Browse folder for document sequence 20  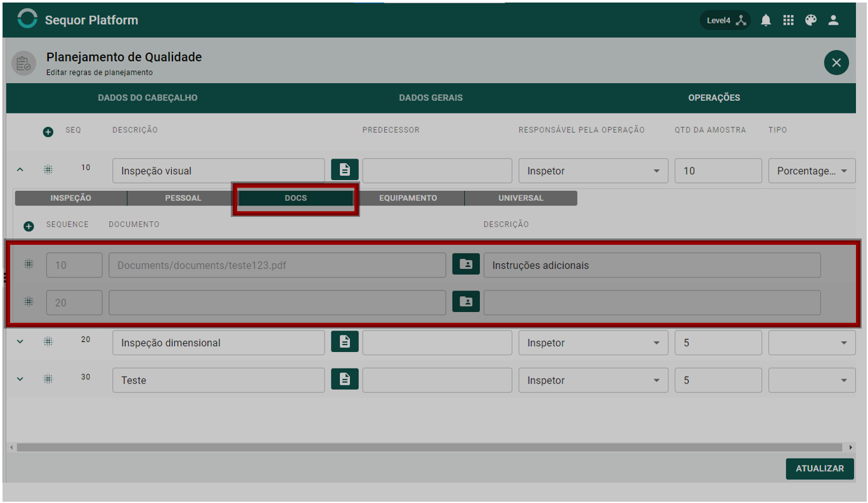click(466, 301)
